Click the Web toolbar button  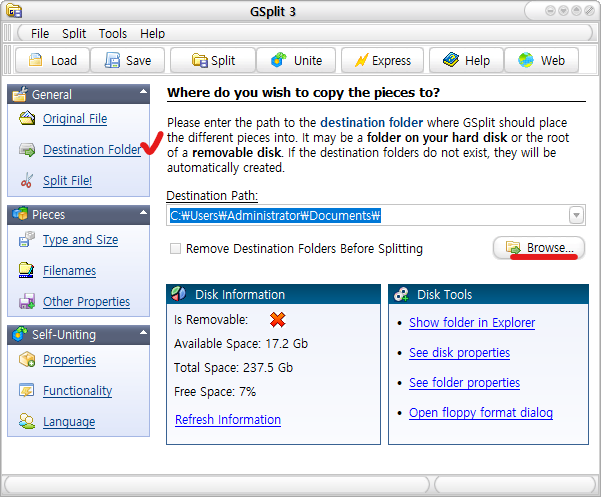coord(541,60)
